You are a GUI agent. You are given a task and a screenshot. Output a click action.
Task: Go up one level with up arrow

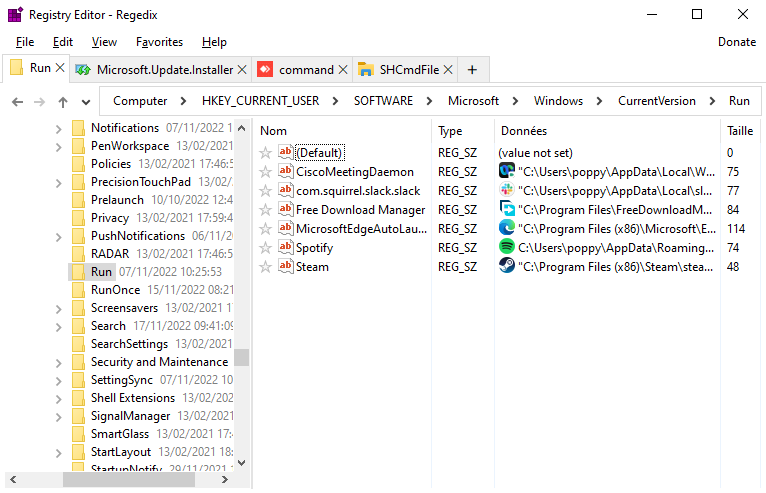[x=63, y=102]
